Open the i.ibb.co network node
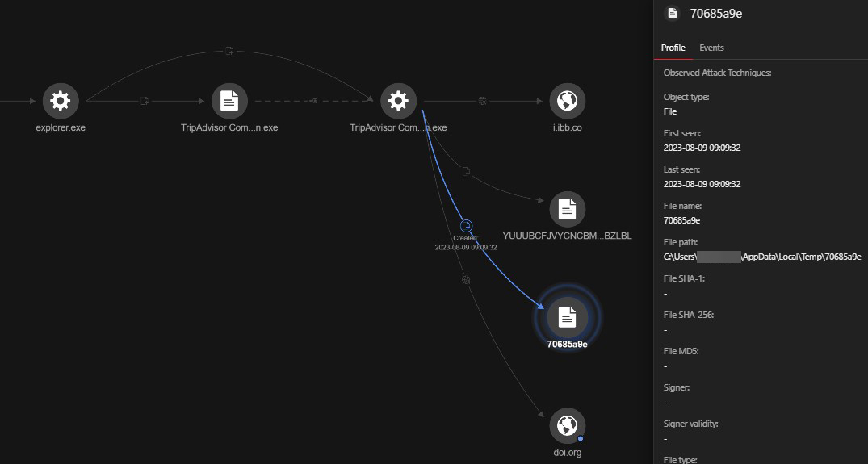 (567, 101)
